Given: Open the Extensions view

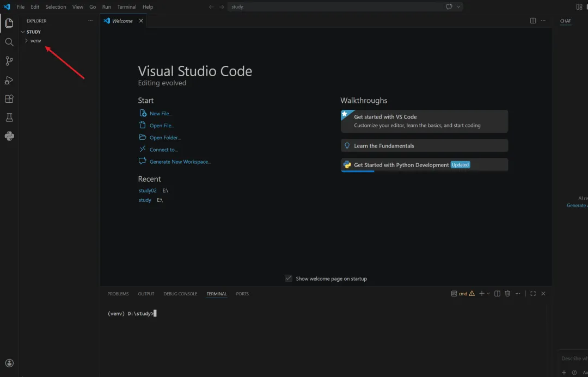Looking at the screenshot, I should pyautogui.click(x=9, y=99).
